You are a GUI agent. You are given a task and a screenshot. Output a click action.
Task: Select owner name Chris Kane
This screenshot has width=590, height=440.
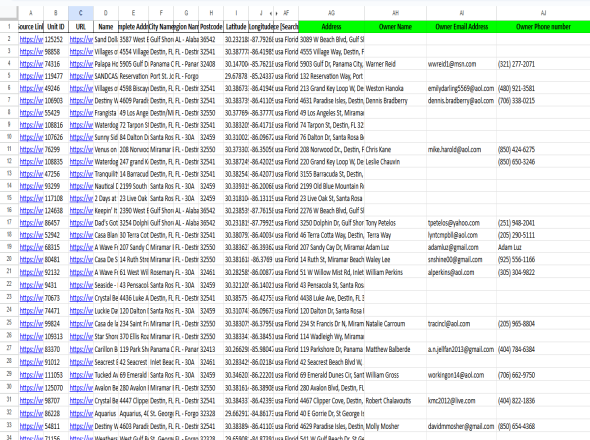[395, 149]
